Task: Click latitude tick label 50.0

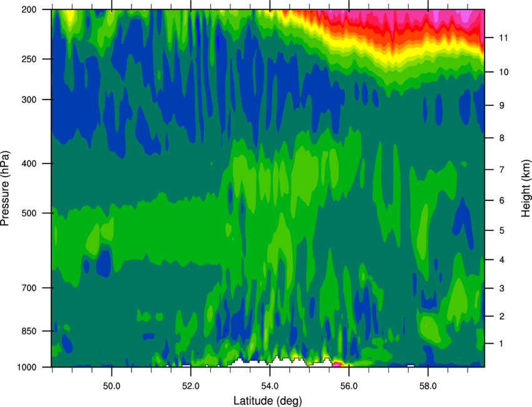Action: 111,386
